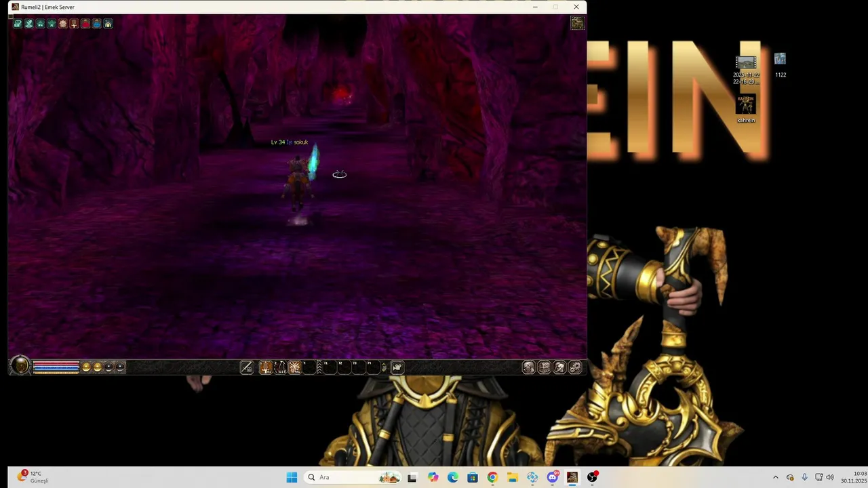Screen dimensions: 868x488
Task: Open the clock and date panel
Action: click(x=854, y=477)
